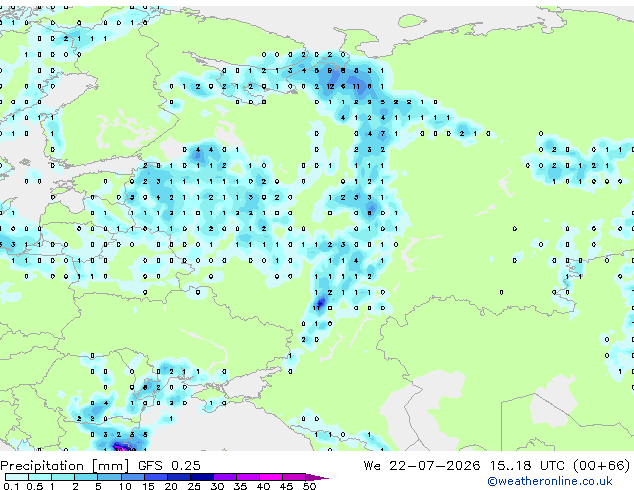This screenshot has width=634, height=490.
Task: Click the '(00+66)' forecast offset label
Action: click(x=602, y=466)
